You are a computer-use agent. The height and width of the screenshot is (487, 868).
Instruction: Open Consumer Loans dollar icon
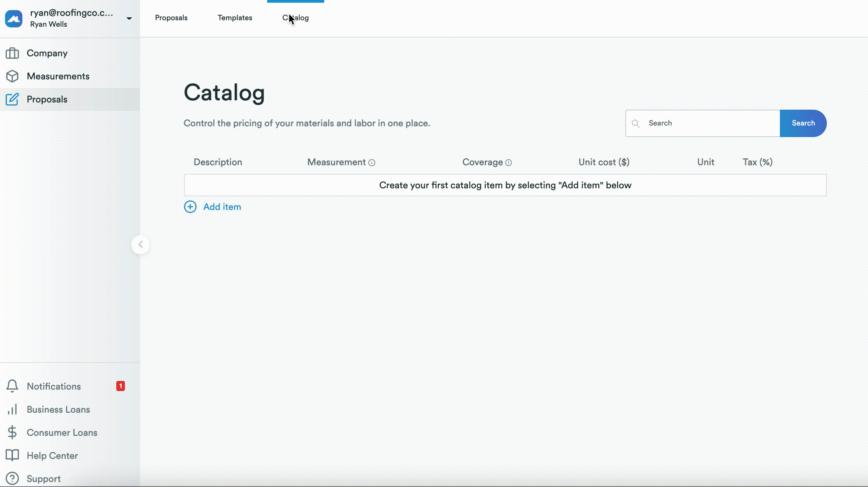pos(12,432)
